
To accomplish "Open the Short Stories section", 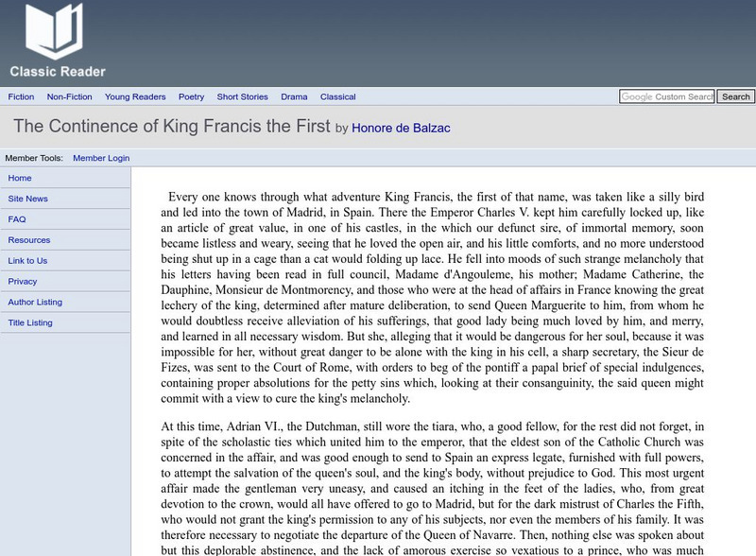I will pyautogui.click(x=243, y=96).
